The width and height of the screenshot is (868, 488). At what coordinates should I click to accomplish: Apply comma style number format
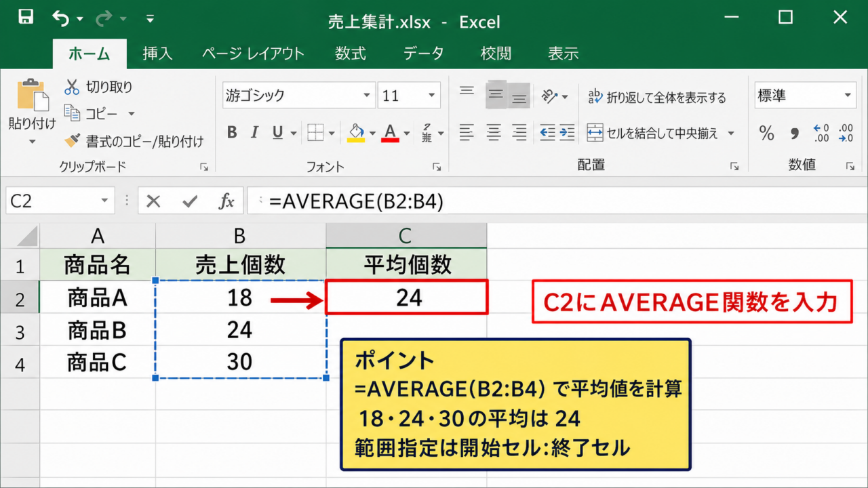[x=795, y=134]
